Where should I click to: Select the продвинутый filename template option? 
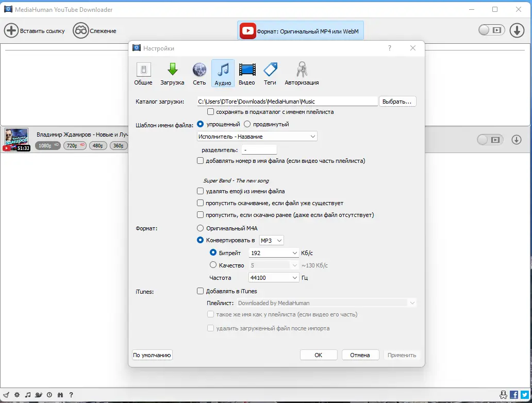[x=247, y=124]
